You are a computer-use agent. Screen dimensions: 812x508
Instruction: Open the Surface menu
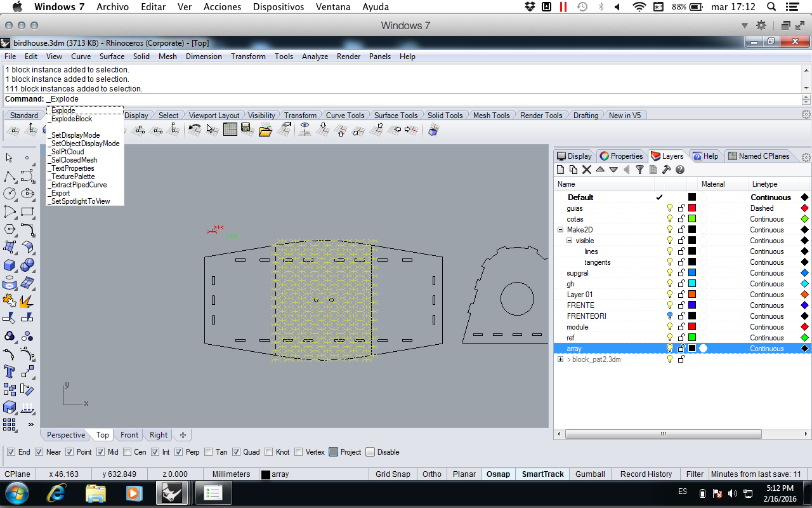tap(112, 57)
